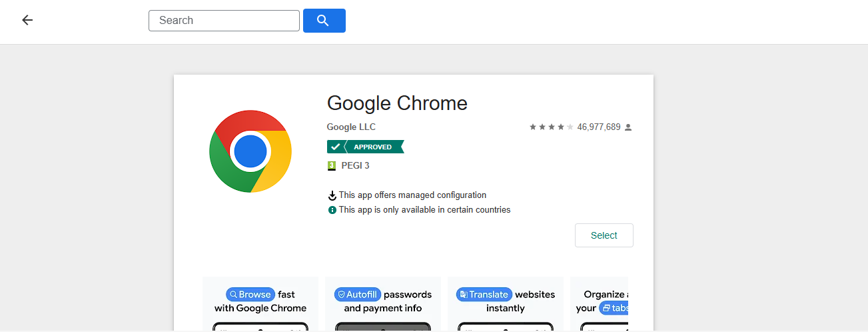The width and height of the screenshot is (868, 332).
Task: Click the PEGI 3 label text
Action: (x=355, y=165)
